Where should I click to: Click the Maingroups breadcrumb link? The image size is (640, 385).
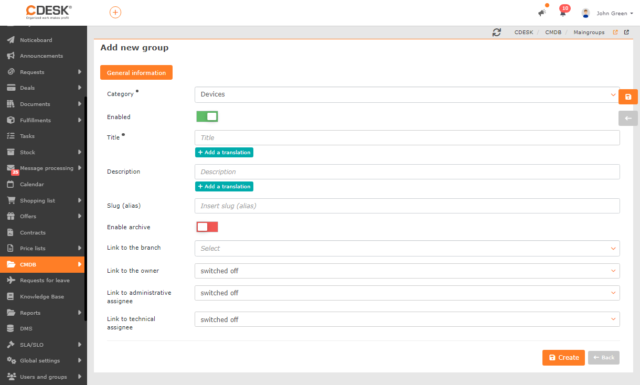589,32
